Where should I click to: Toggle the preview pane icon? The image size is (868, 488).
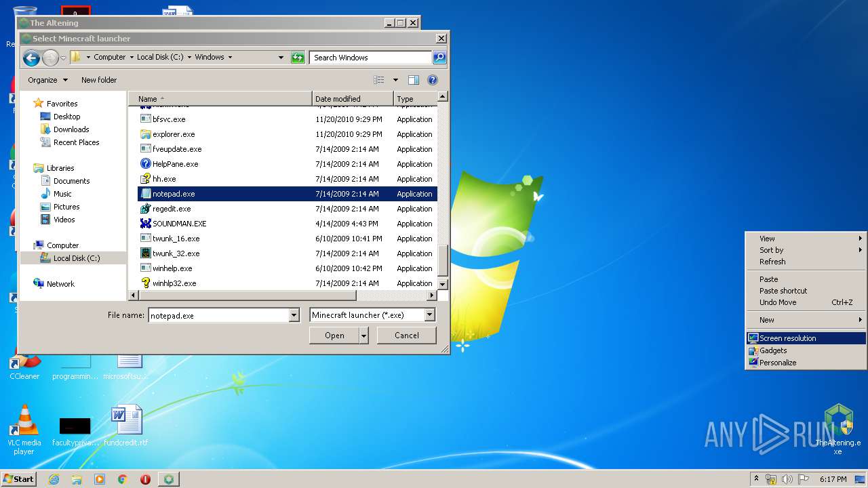(x=414, y=80)
